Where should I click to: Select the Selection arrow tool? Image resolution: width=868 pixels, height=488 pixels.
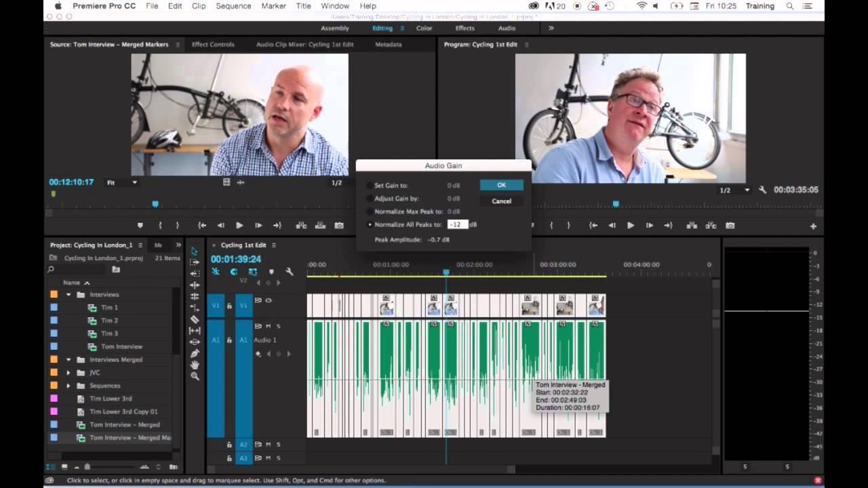[195, 251]
